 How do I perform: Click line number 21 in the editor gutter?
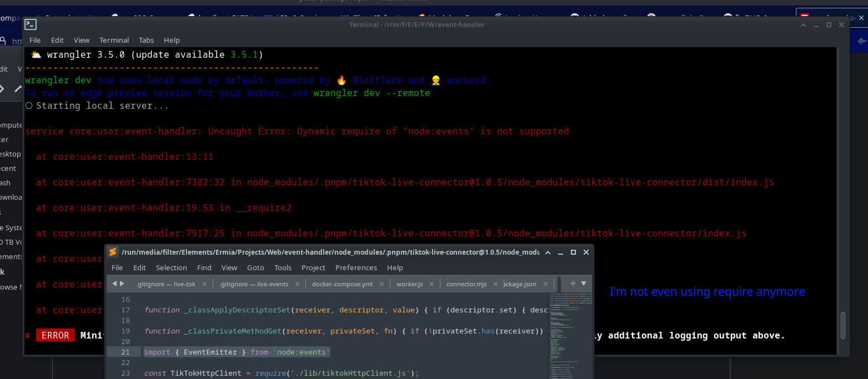[126, 351]
